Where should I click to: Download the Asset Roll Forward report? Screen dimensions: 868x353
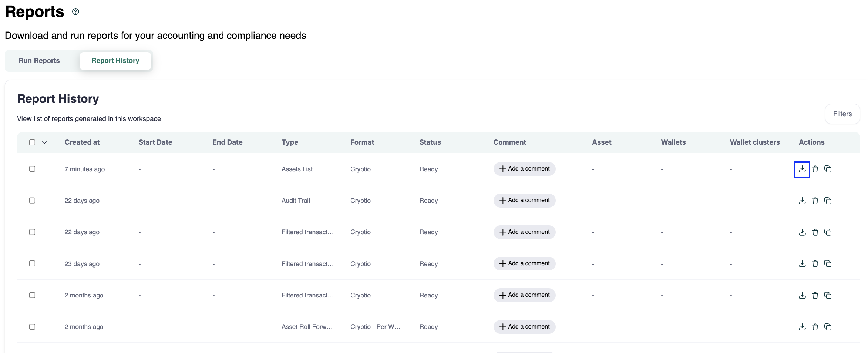tap(802, 327)
